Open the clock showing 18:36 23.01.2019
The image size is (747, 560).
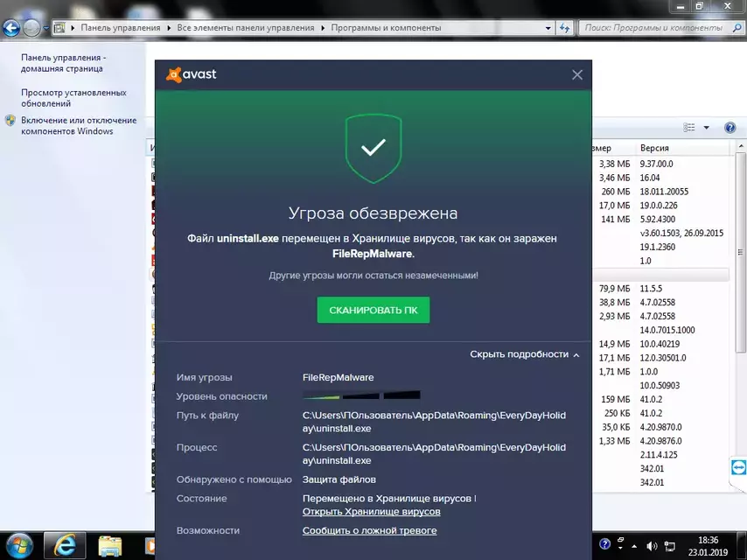[x=708, y=546]
